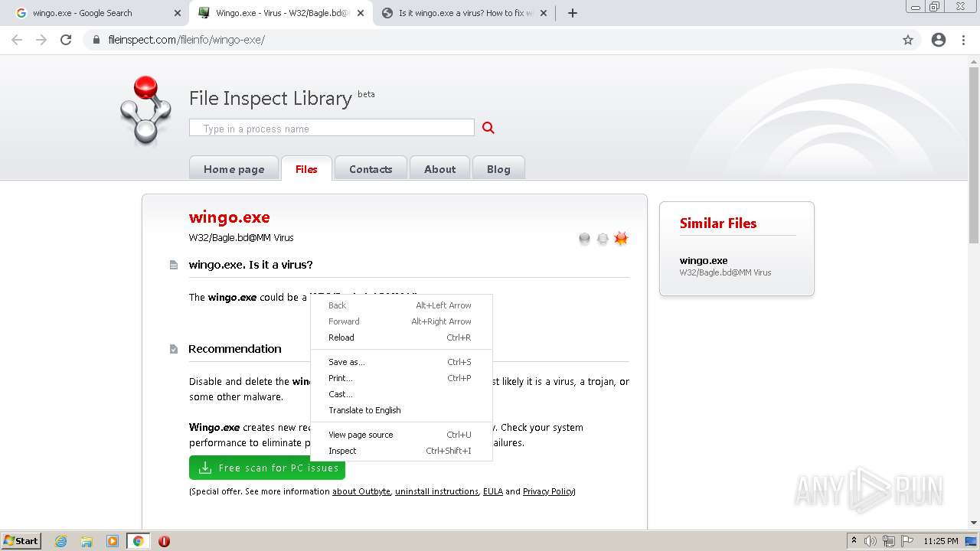980x551 pixels.
Task: Open the Home page nav tab
Action: tap(234, 168)
